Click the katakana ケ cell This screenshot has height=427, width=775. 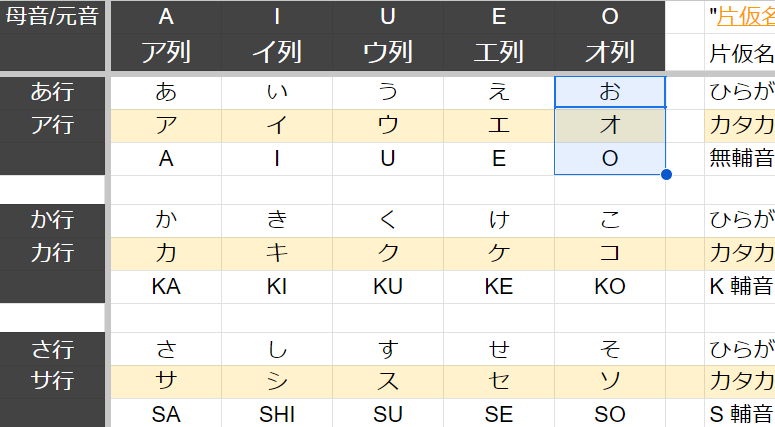point(498,254)
